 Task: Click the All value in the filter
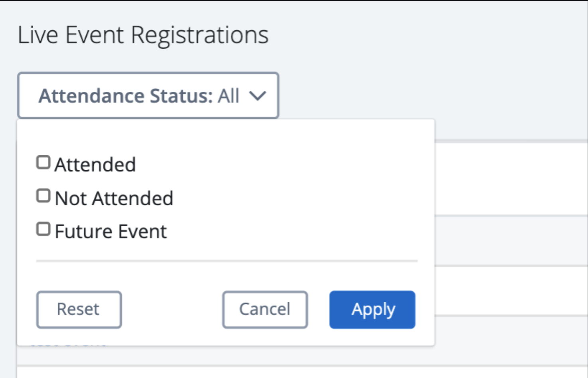[x=228, y=96]
